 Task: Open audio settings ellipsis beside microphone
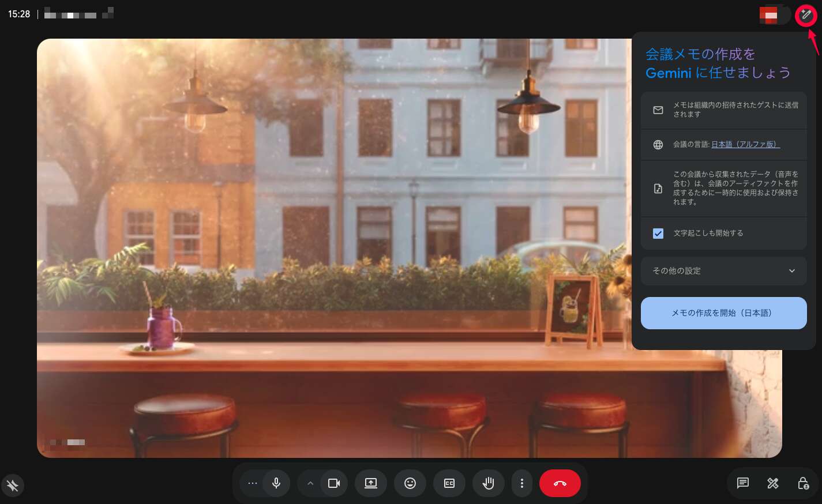pos(252,483)
